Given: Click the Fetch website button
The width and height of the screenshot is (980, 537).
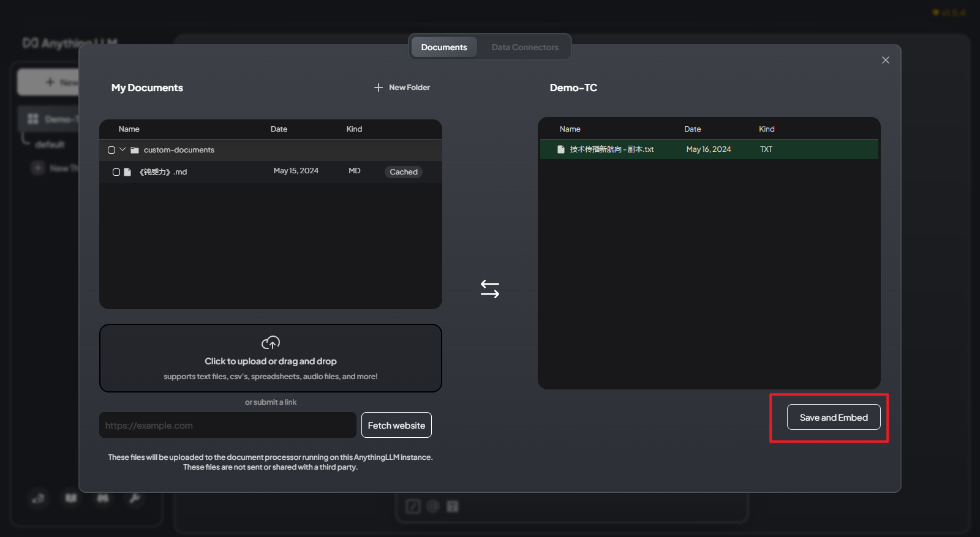Looking at the screenshot, I should 396,425.
